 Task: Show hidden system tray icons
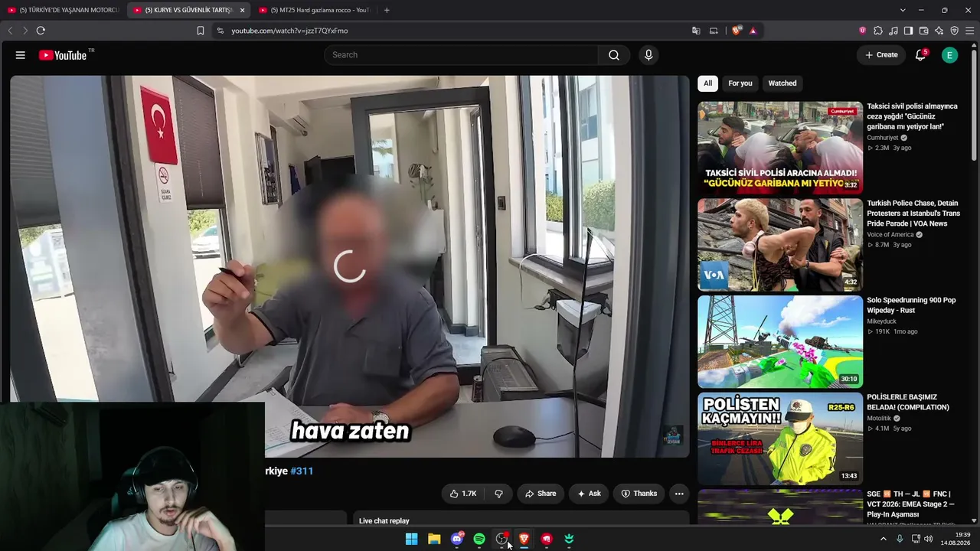883,539
